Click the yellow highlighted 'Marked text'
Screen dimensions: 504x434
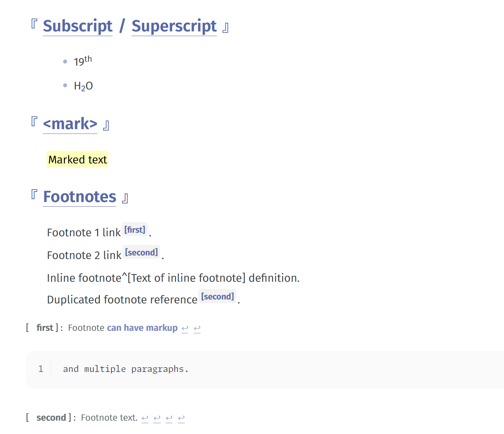click(x=78, y=159)
